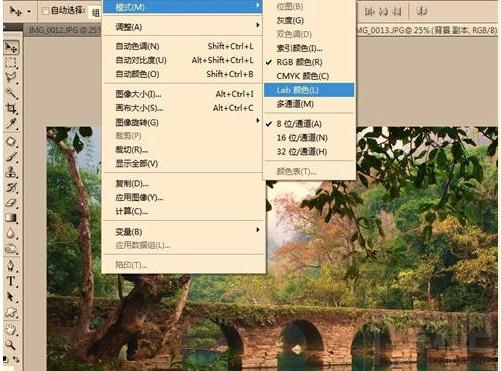The height and width of the screenshot is (371, 501).
Task: Choose 灰度(G) grayscale mode
Action: coord(309,20)
